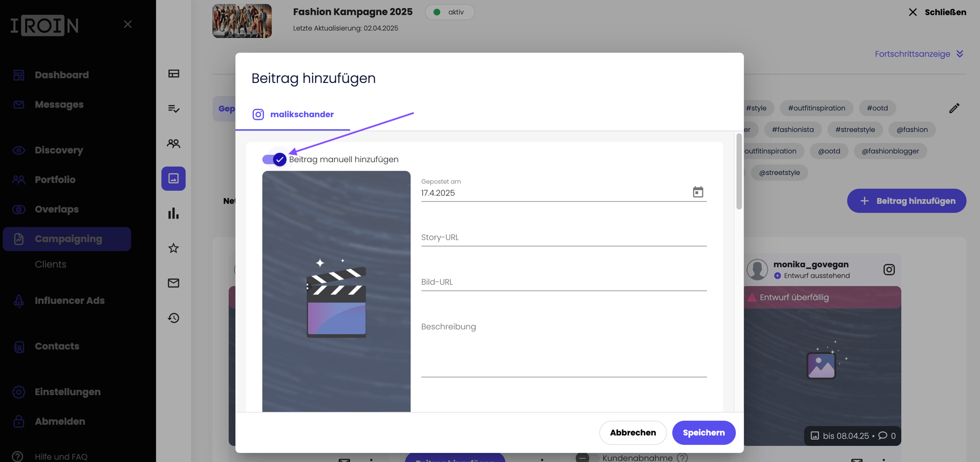This screenshot has height=462, width=980.
Task: Open Fashion Kampagne 2025 thumbnail
Action: click(x=242, y=21)
